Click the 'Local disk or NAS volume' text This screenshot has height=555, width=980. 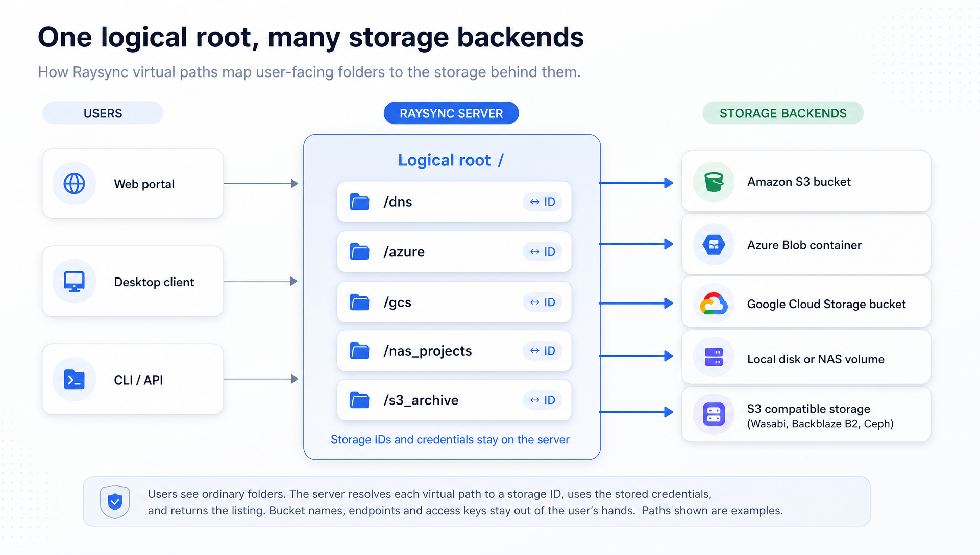816,359
